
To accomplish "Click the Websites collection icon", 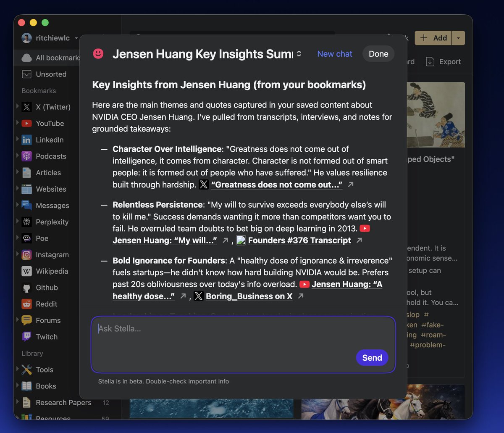I will coord(26,189).
